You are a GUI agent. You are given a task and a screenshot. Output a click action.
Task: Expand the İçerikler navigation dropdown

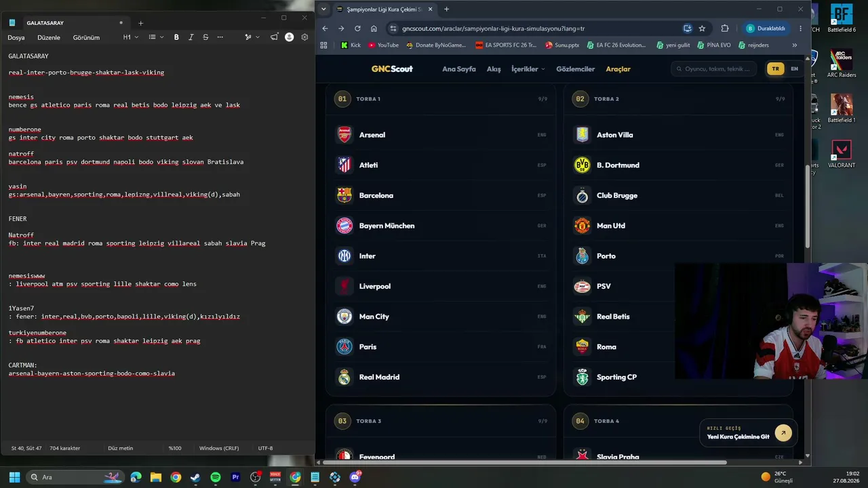pos(528,69)
